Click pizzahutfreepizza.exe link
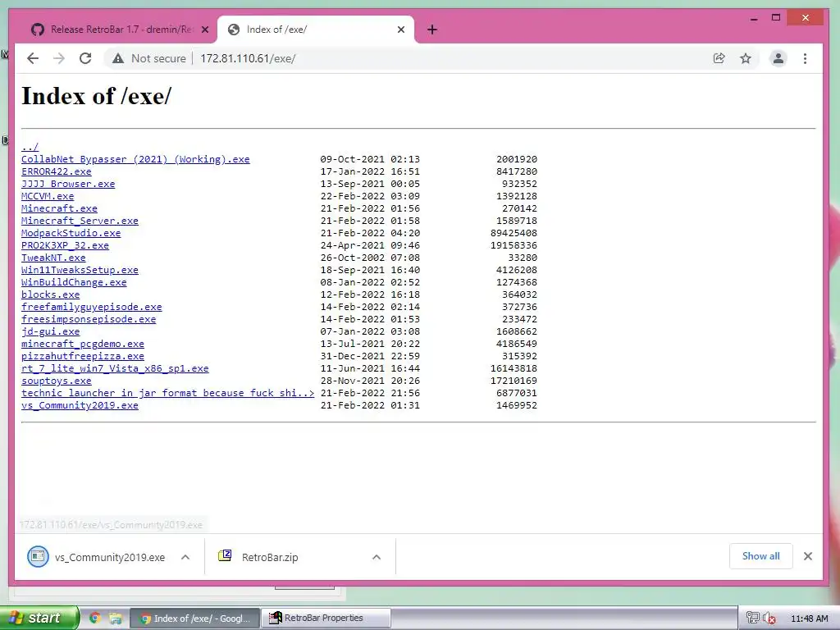 (83, 356)
